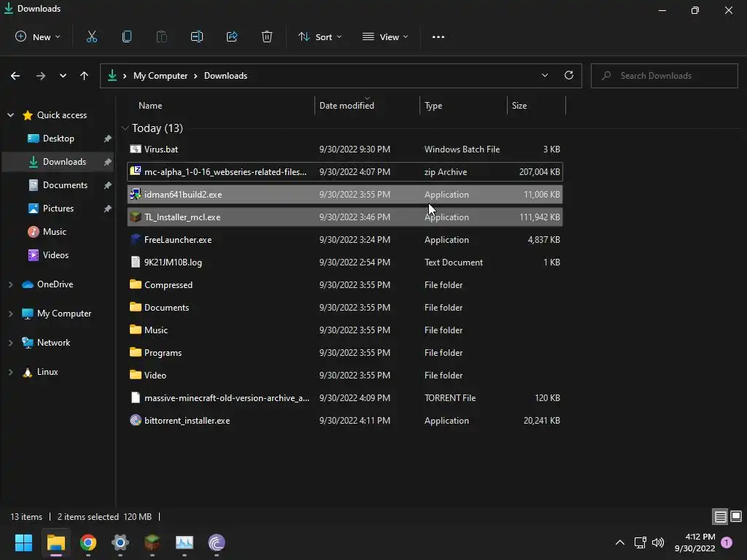
Task: Open Chrome from the taskbar
Action: pos(88,542)
